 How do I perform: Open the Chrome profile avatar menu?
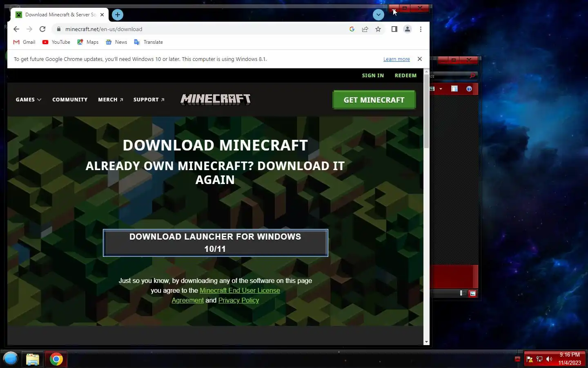[x=408, y=29]
